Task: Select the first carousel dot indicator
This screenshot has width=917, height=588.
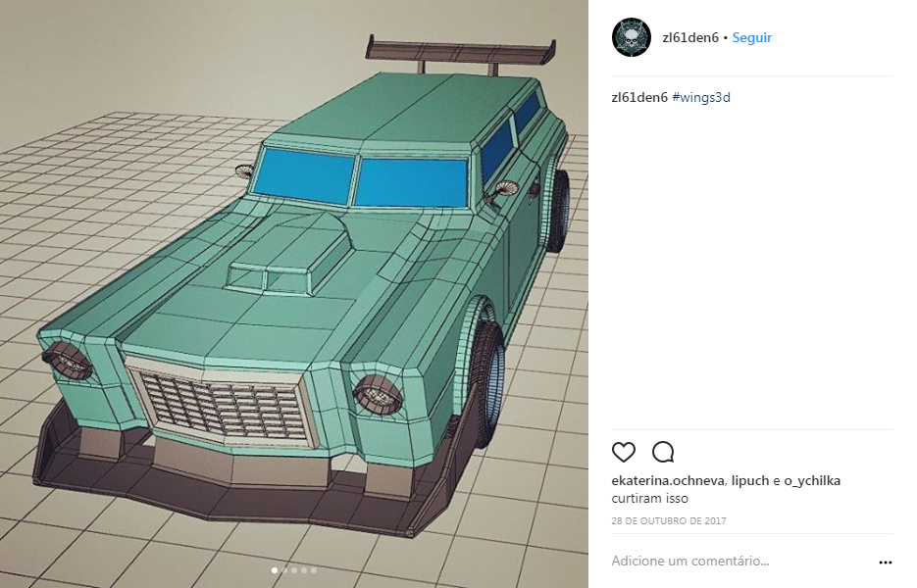Action: [275, 570]
